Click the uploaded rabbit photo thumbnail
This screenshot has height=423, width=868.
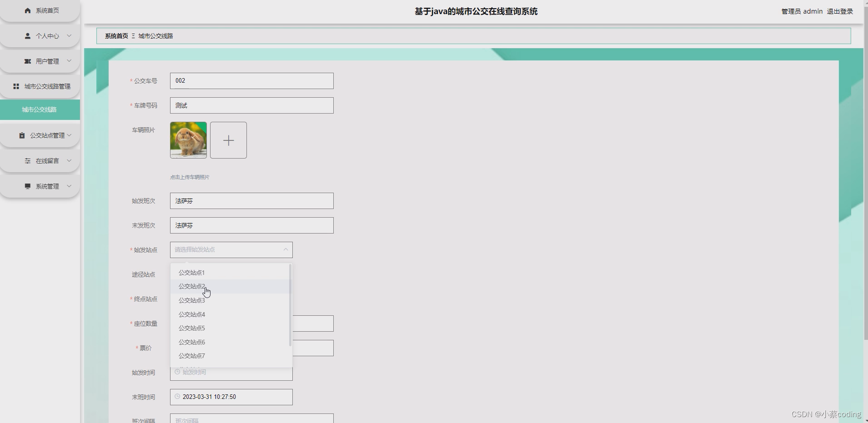point(188,140)
